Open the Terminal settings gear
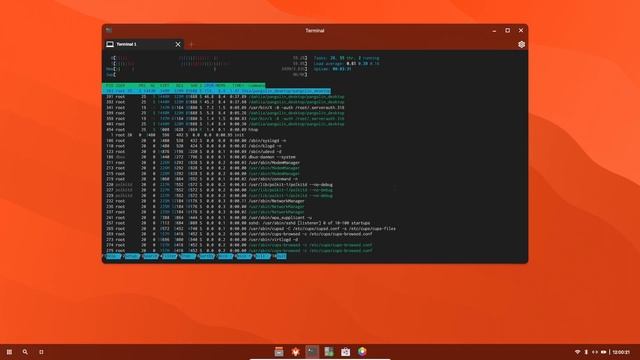 coord(521,44)
